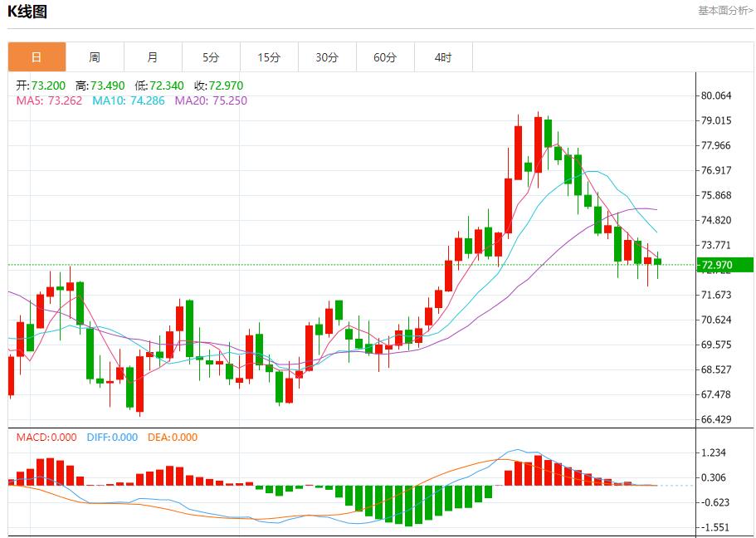
Task: Switch to the 月 monthly tab
Action: pyautogui.click(x=153, y=57)
